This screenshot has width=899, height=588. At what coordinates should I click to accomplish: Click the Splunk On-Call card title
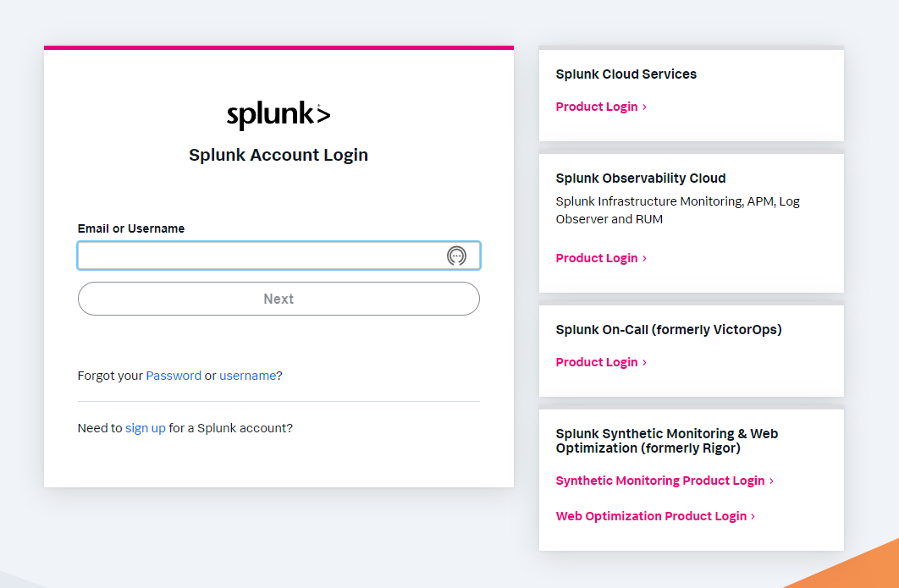tap(669, 330)
